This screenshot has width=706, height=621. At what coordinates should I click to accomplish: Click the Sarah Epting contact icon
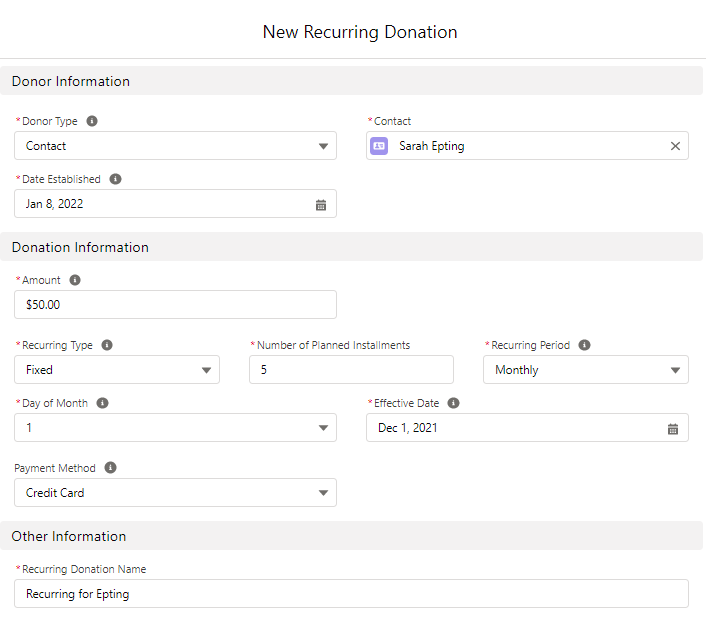coord(379,146)
